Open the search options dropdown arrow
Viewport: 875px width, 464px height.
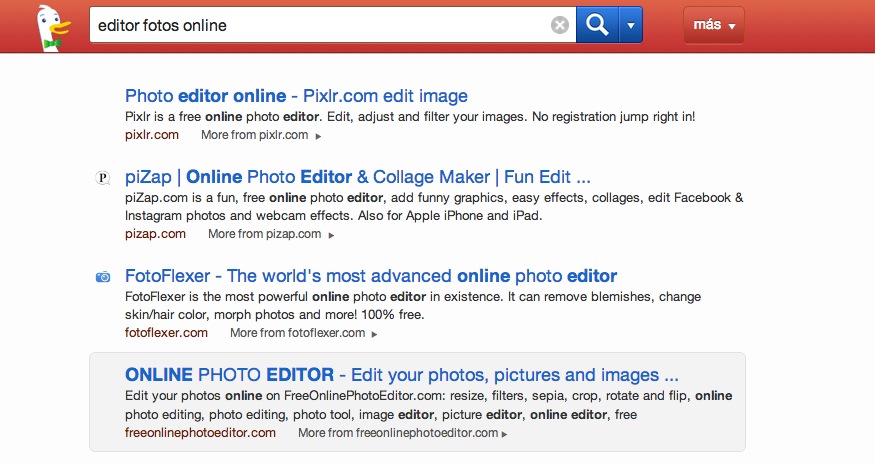click(631, 25)
